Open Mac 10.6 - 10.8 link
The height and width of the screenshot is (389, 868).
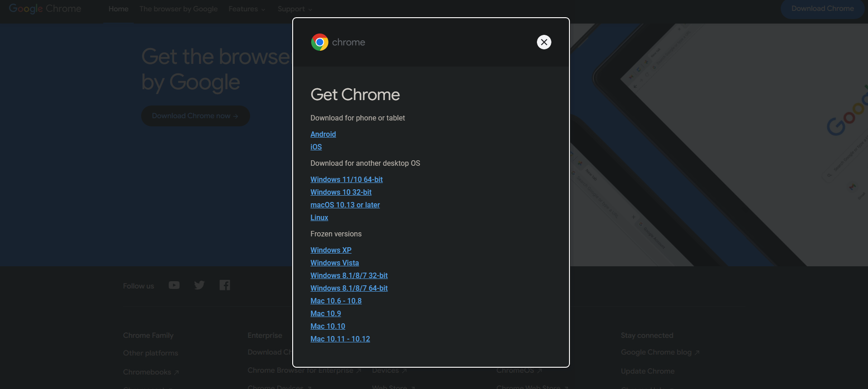pyautogui.click(x=336, y=301)
